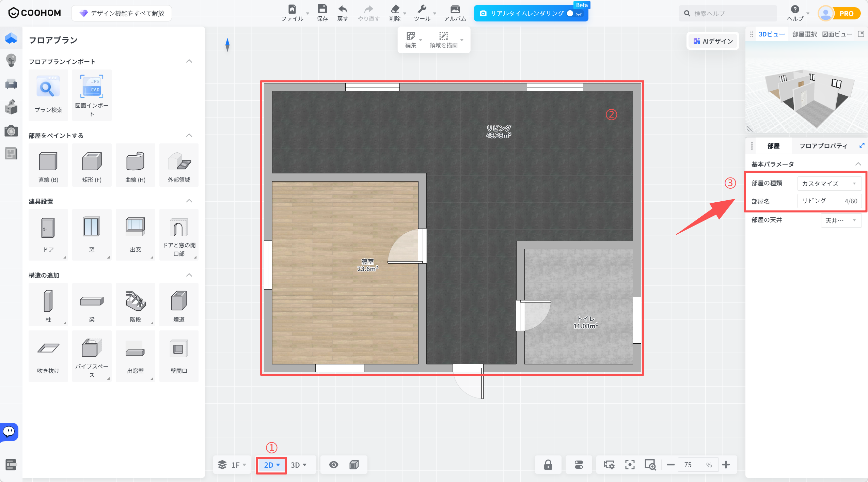
Task: Toggle the lock button in bottom bar
Action: coord(548,465)
